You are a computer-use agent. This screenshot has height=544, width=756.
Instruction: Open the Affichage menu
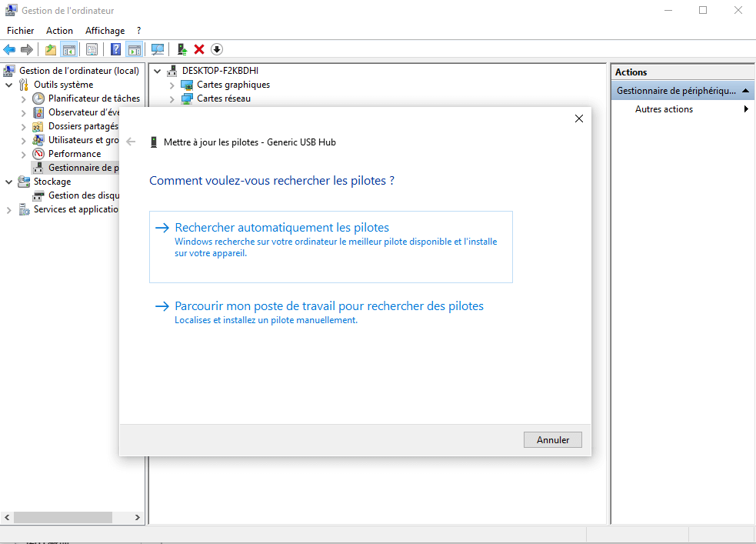(105, 31)
